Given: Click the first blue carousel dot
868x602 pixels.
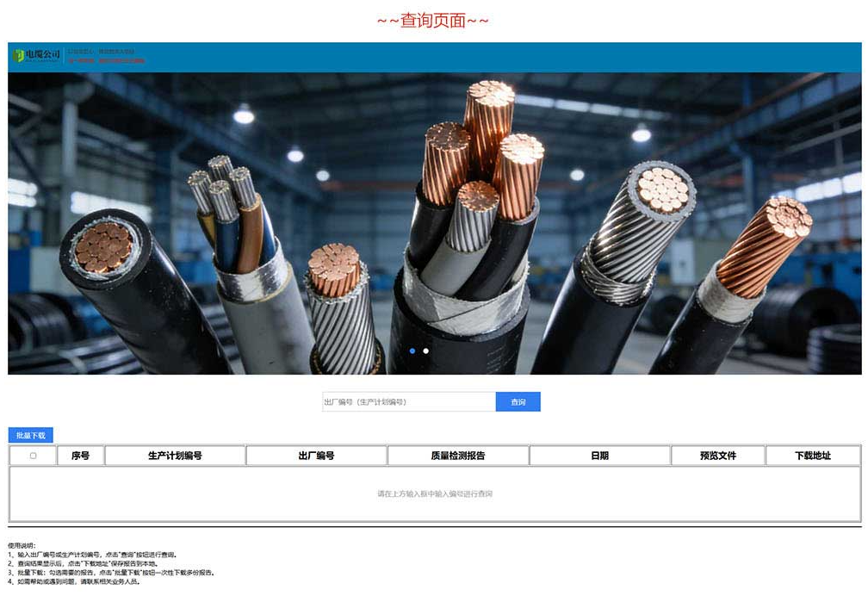Looking at the screenshot, I should [412, 351].
